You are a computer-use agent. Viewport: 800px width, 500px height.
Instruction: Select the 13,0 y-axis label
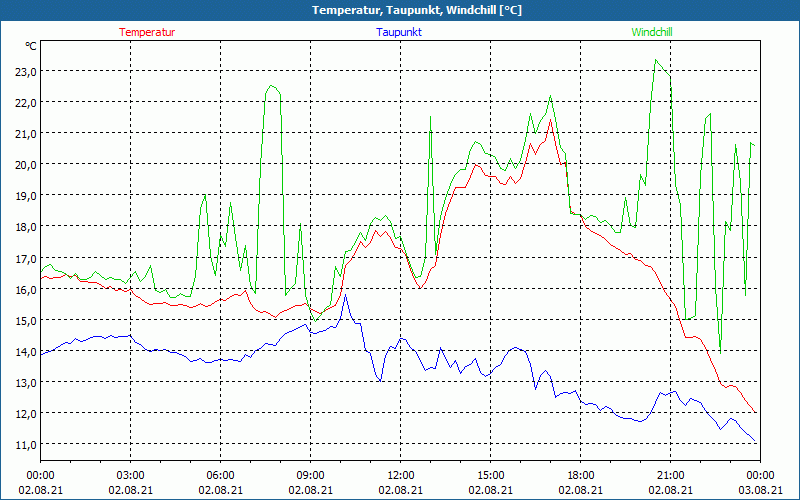(x=24, y=383)
